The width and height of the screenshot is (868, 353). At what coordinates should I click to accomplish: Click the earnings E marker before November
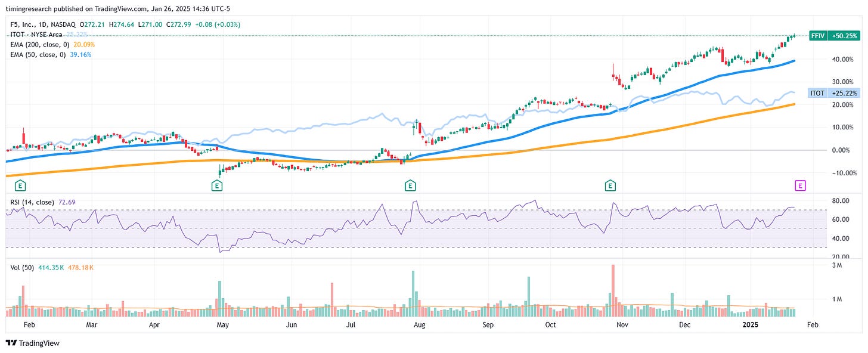coord(610,185)
